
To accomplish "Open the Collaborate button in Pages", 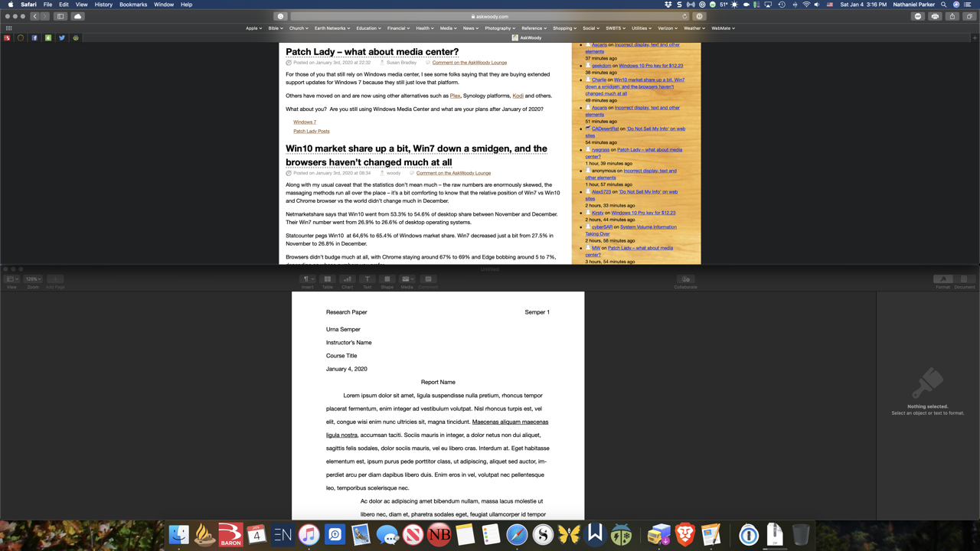I will pyautogui.click(x=685, y=279).
